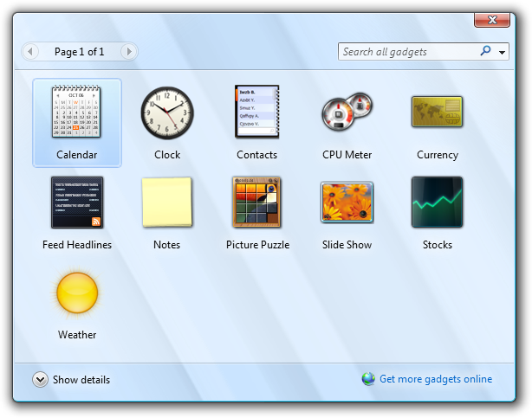Close the gadget gallery window

(x=492, y=20)
